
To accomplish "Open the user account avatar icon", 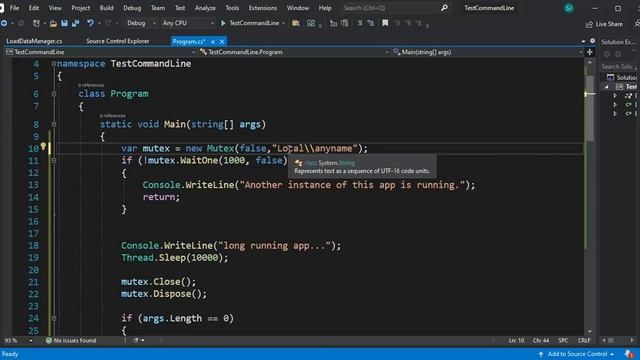I will click(569, 8).
